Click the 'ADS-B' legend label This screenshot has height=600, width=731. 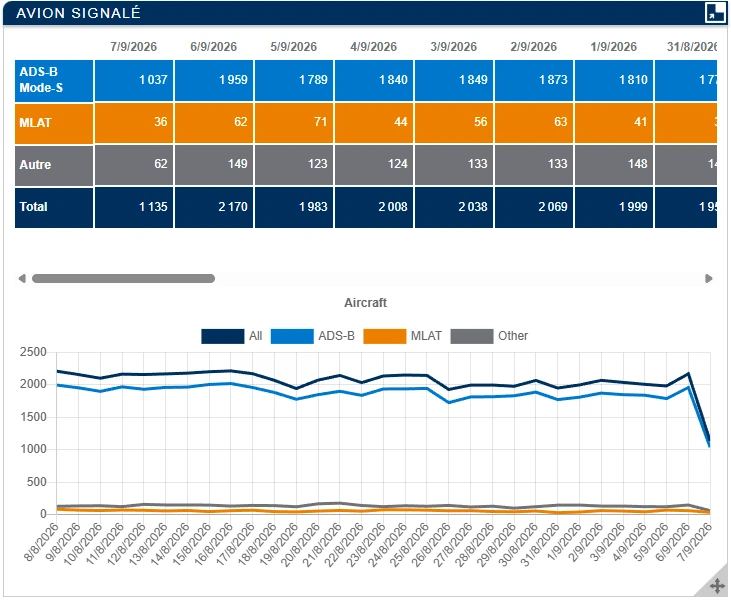click(x=336, y=336)
